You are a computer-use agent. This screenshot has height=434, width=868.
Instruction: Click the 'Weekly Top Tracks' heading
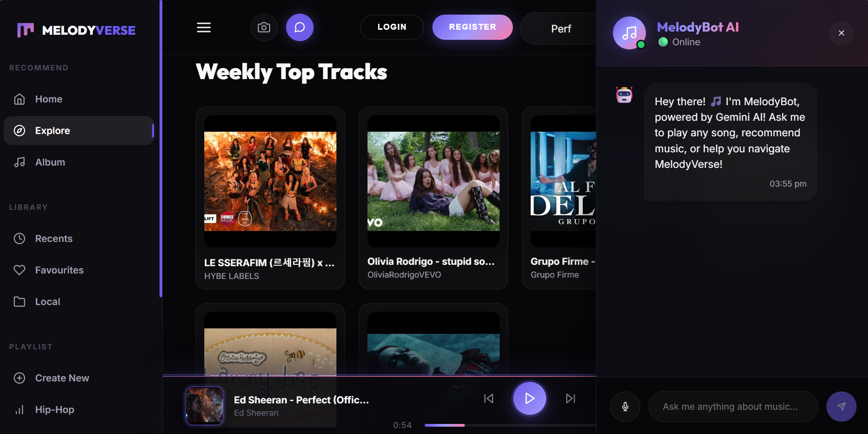click(x=292, y=72)
